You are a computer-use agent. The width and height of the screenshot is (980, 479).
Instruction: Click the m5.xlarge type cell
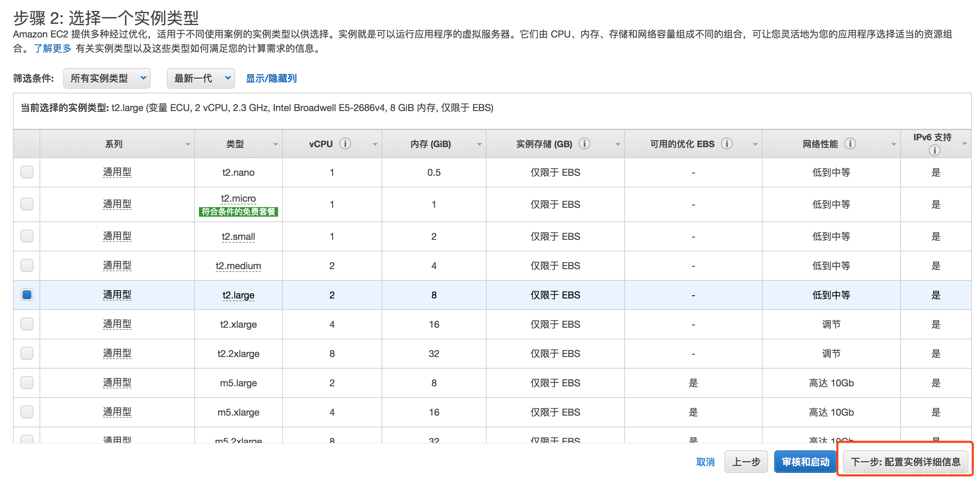pos(238,412)
